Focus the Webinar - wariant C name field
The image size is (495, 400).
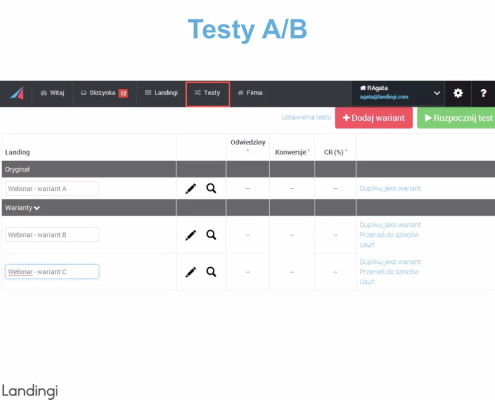52,272
